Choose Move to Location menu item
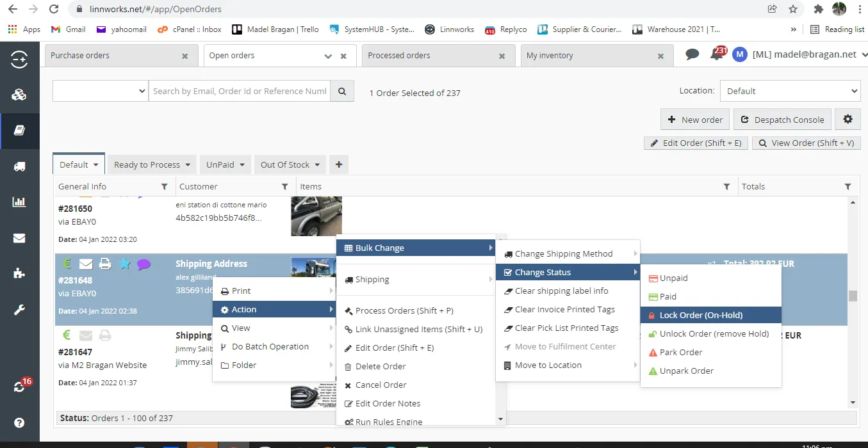The height and width of the screenshot is (448, 868). [568, 365]
